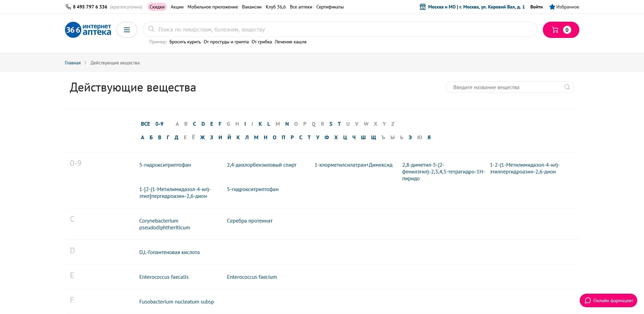
Task: Open the Enterococcus faecium substance
Action: point(252,277)
